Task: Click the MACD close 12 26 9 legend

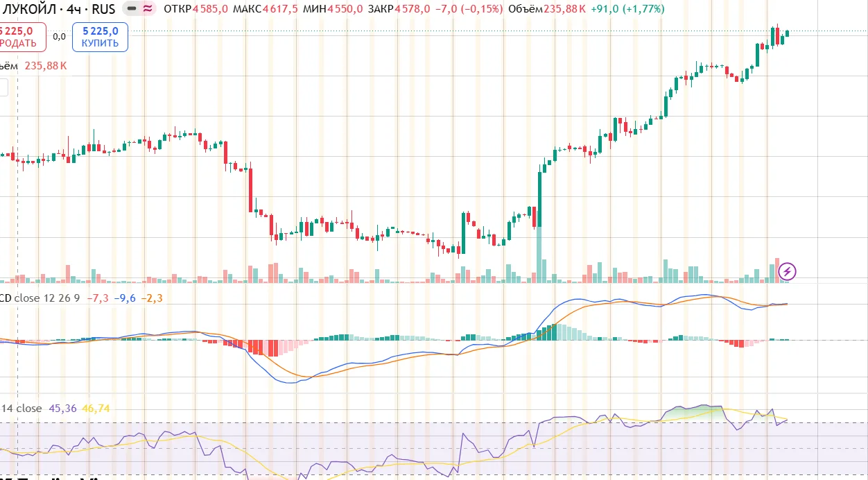Action: click(x=40, y=298)
